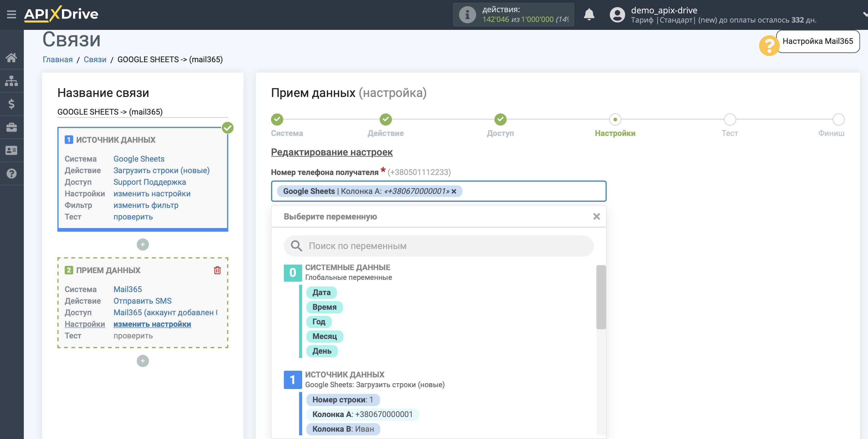Click изменить фильтр link
The image size is (868, 439).
coord(146,205)
